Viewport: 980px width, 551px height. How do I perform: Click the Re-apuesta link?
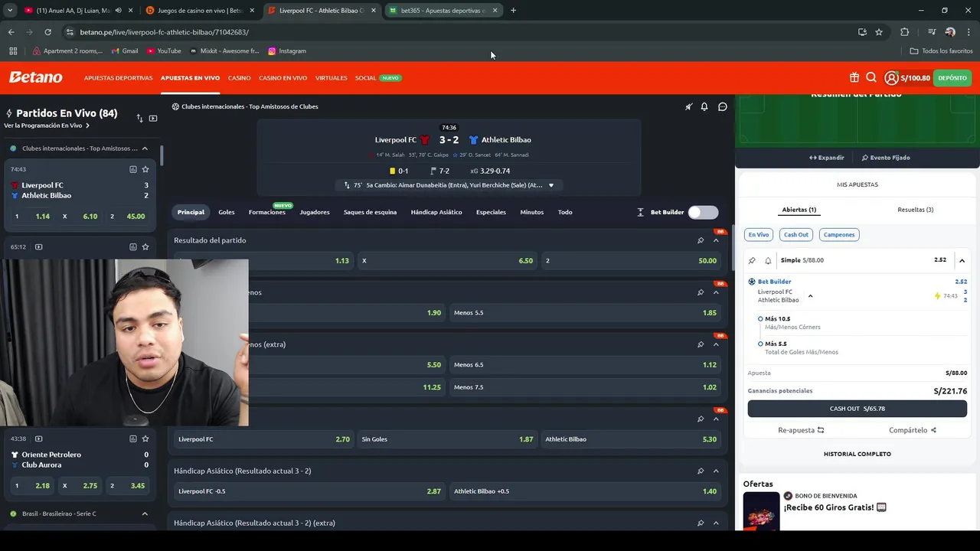pyautogui.click(x=801, y=430)
